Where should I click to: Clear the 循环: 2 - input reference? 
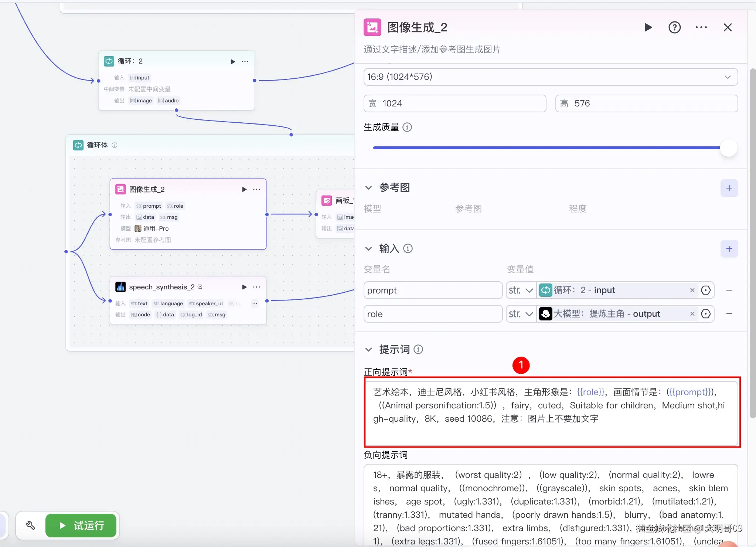tap(692, 291)
